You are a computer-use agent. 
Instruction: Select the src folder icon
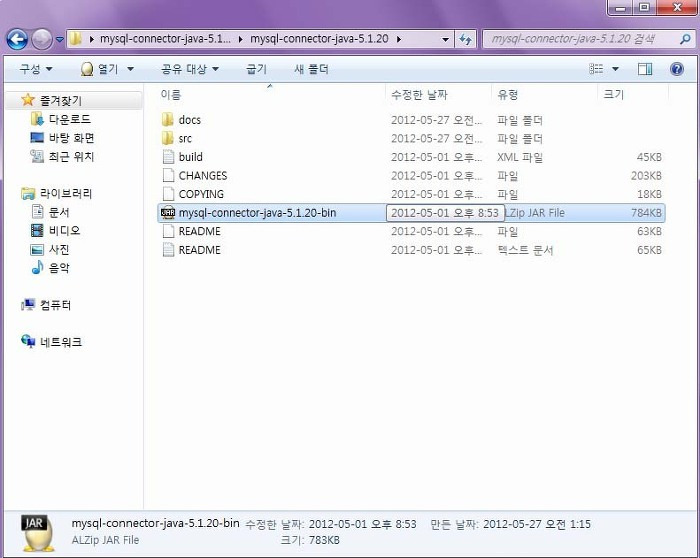[x=168, y=138]
